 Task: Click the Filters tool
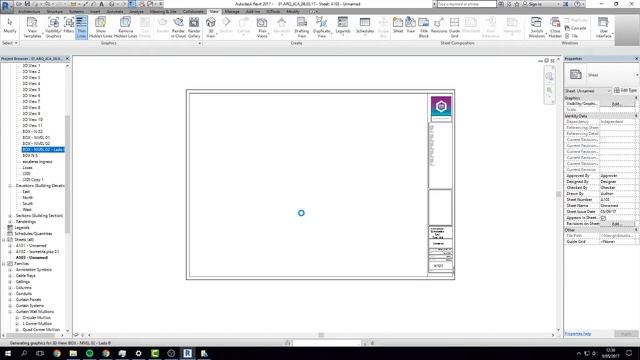tap(69, 26)
